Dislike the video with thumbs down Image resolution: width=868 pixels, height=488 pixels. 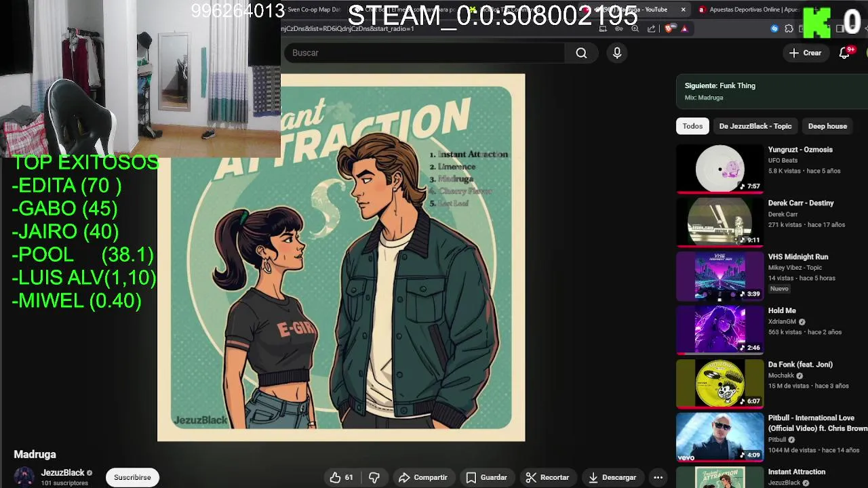point(374,478)
